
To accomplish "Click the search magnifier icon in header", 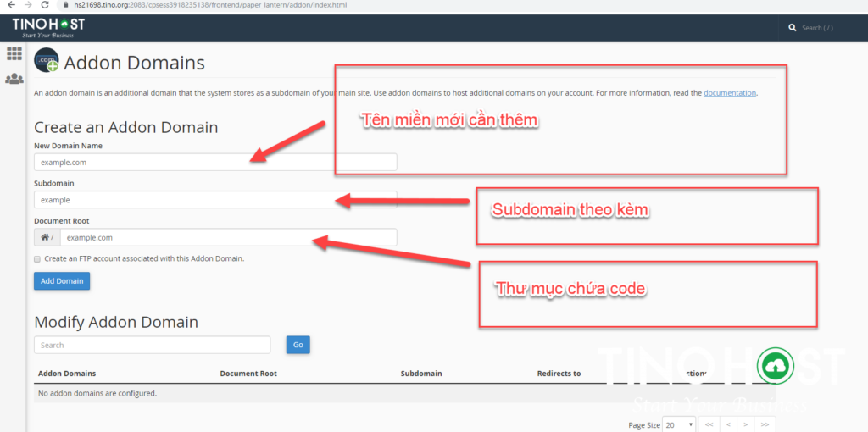I will [793, 28].
